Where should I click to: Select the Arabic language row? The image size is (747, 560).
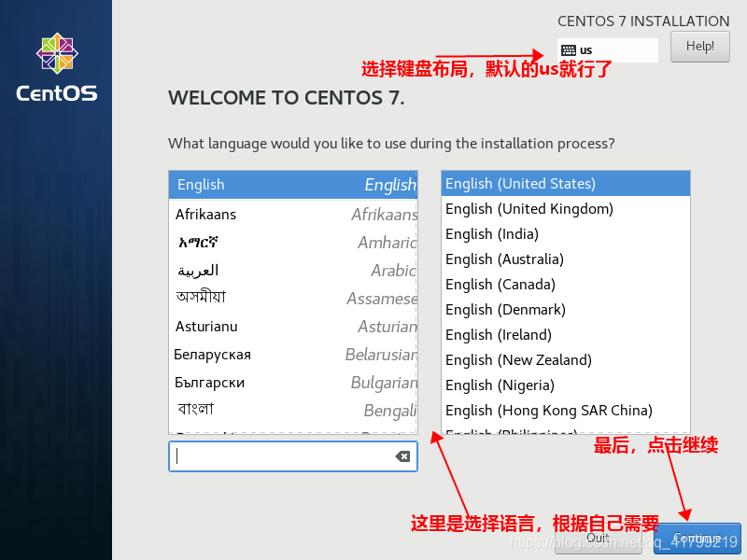tap(293, 271)
